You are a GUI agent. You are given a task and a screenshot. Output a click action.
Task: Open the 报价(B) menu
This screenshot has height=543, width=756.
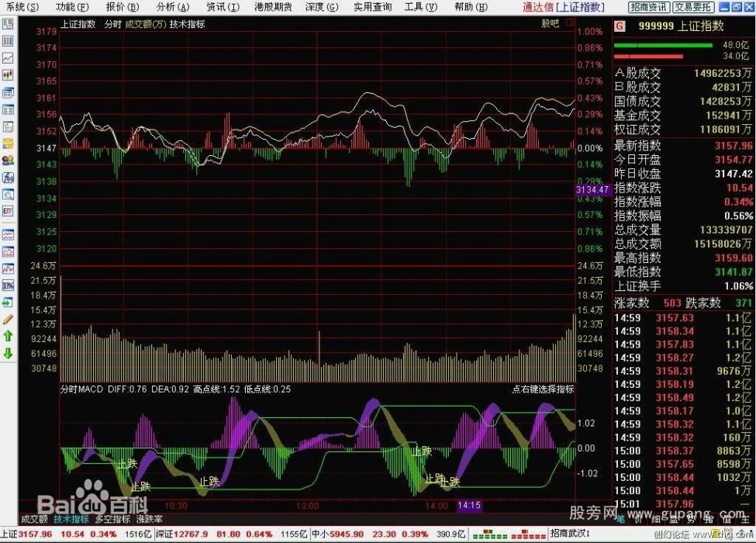(x=123, y=7)
